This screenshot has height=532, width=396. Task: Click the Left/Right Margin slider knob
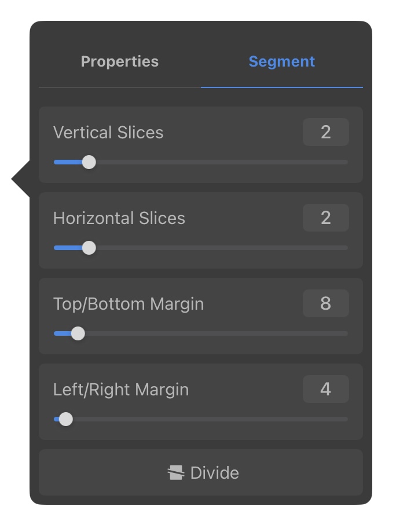coord(66,419)
